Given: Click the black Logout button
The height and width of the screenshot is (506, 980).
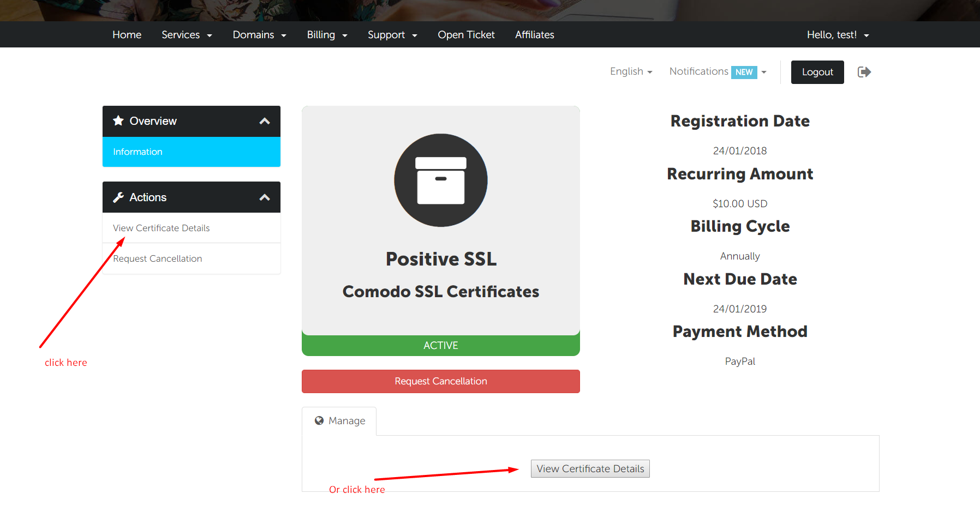Looking at the screenshot, I should coord(817,72).
